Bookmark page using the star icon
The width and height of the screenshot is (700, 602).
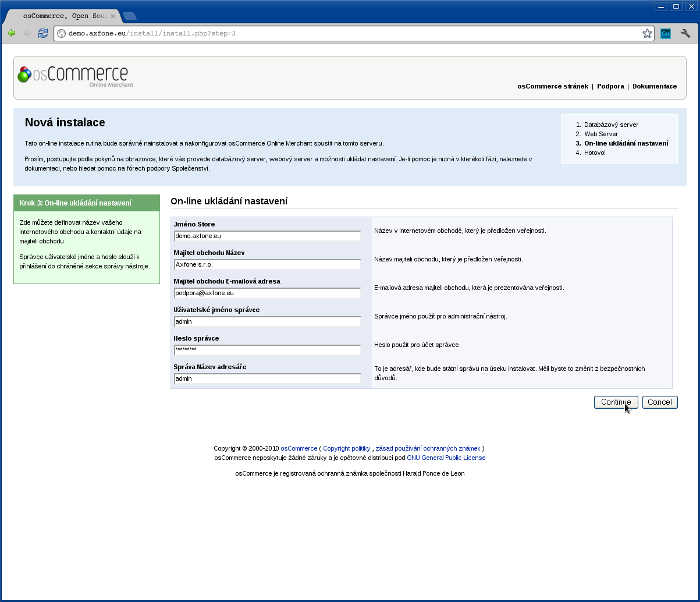pyautogui.click(x=647, y=33)
